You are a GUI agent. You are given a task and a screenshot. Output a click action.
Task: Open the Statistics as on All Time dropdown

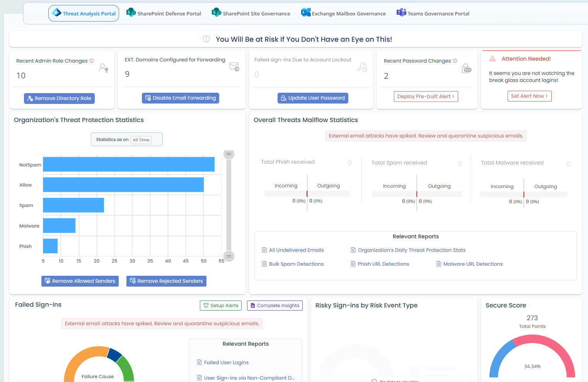click(141, 140)
